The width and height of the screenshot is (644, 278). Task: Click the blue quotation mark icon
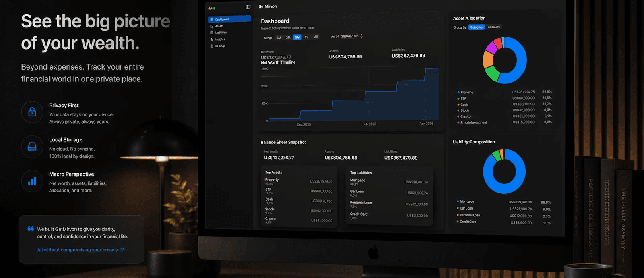pos(31,228)
